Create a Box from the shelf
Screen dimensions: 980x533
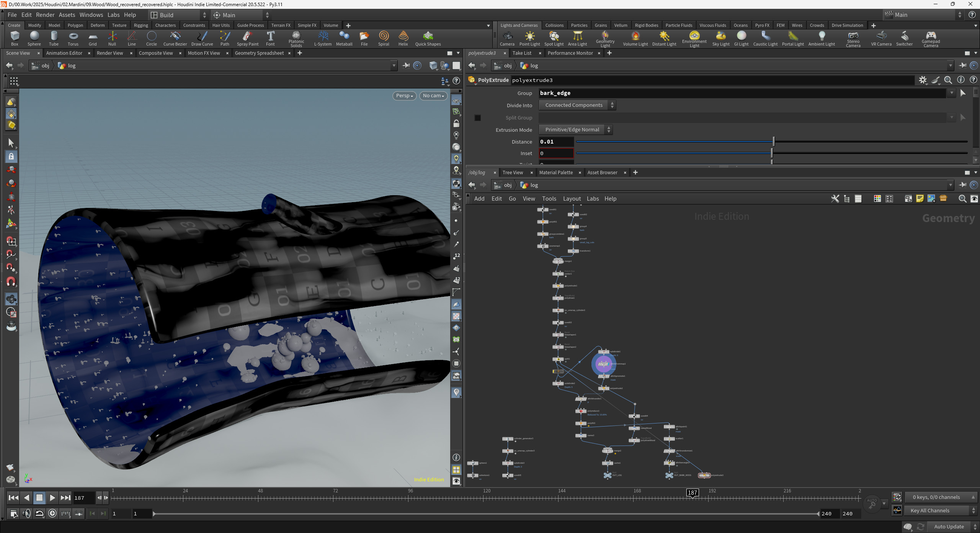coord(15,39)
